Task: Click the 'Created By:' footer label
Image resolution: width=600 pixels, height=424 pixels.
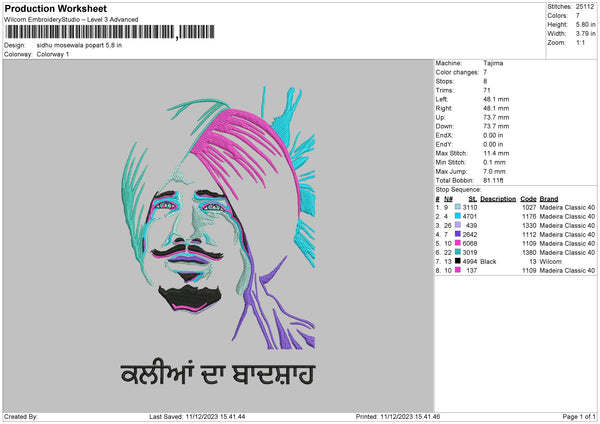Action: click(21, 416)
